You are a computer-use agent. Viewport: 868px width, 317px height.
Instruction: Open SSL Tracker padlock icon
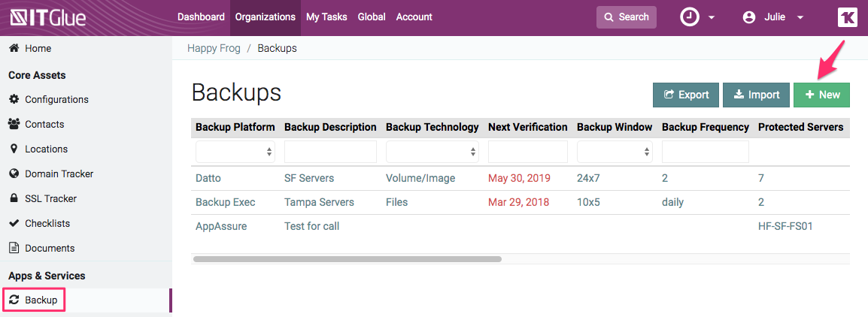click(14, 198)
